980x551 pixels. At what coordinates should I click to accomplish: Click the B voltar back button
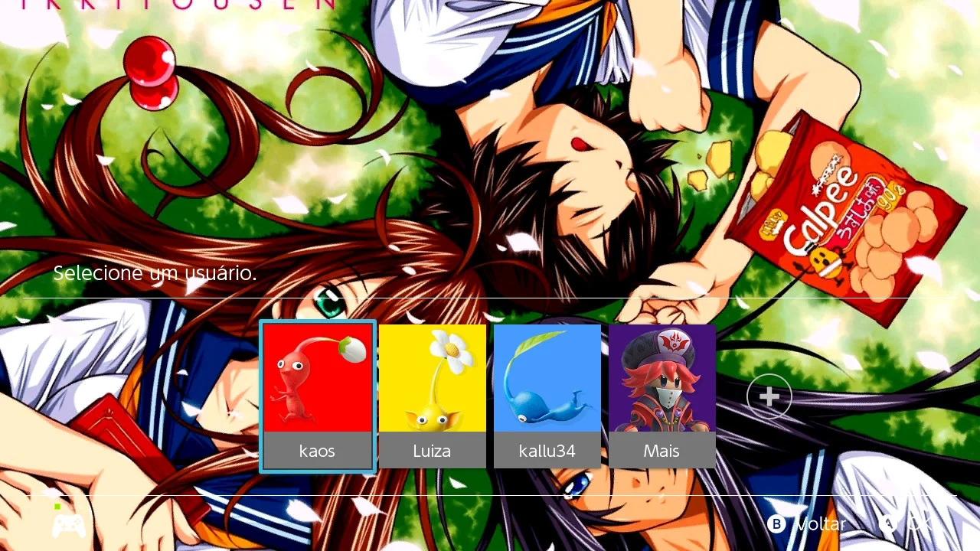click(x=807, y=523)
